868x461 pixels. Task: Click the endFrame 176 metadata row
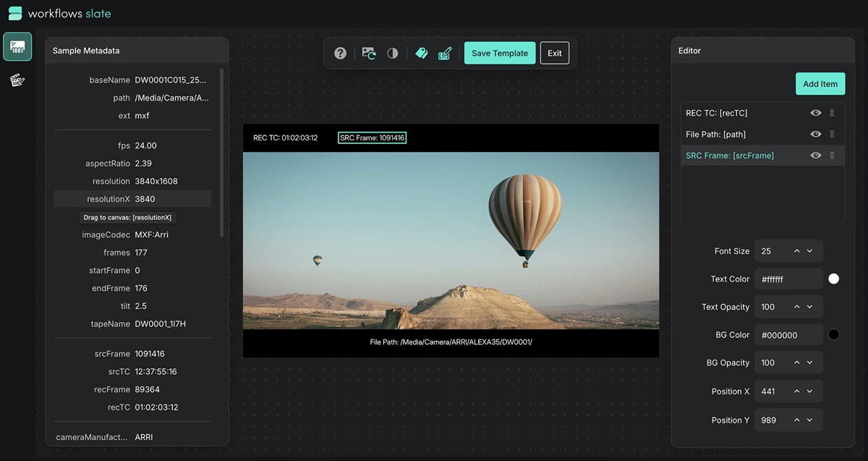click(132, 288)
